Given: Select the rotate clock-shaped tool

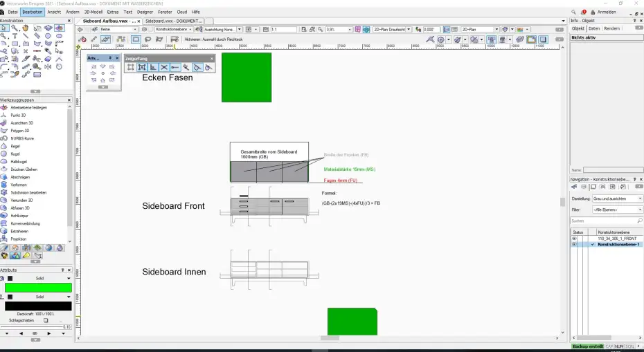Looking at the screenshot, I should point(59,66).
